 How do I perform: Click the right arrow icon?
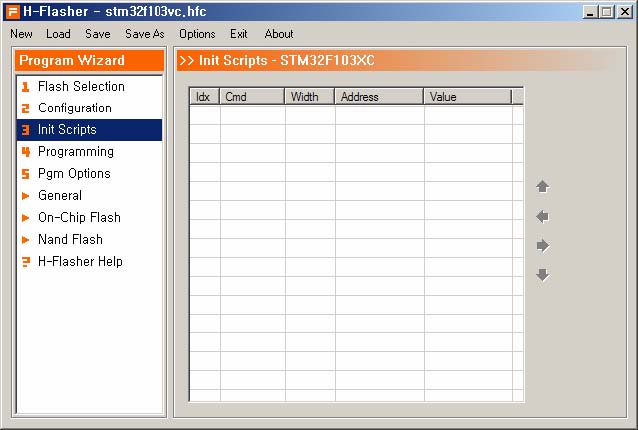pyautogui.click(x=543, y=246)
